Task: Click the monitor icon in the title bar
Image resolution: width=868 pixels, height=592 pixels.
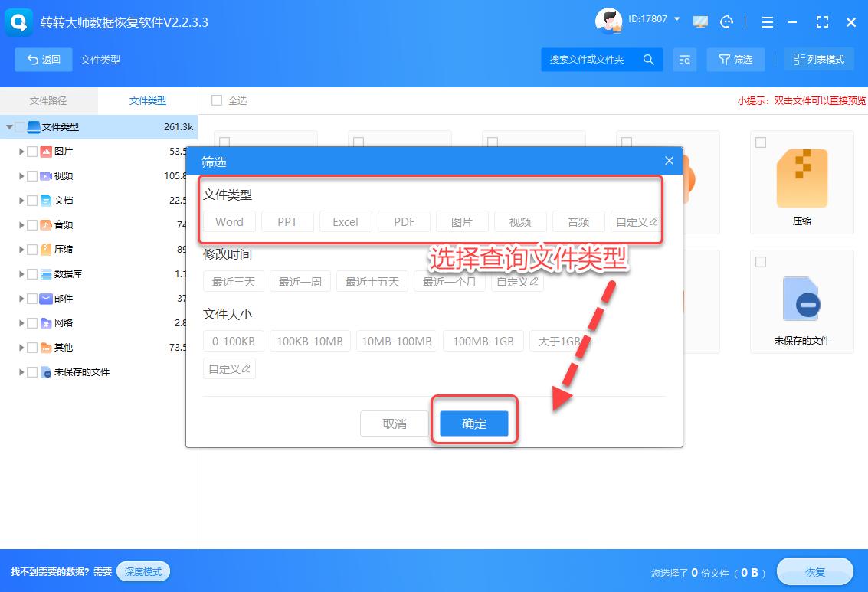Action: pyautogui.click(x=699, y=22)
